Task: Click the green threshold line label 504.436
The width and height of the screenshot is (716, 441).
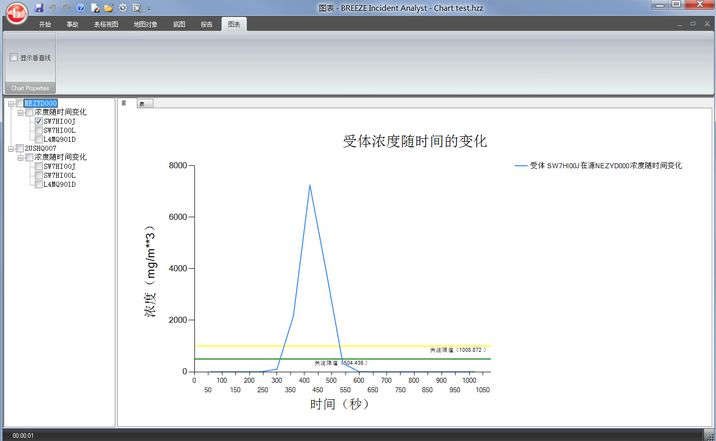Action: click(x=341, y=363)
